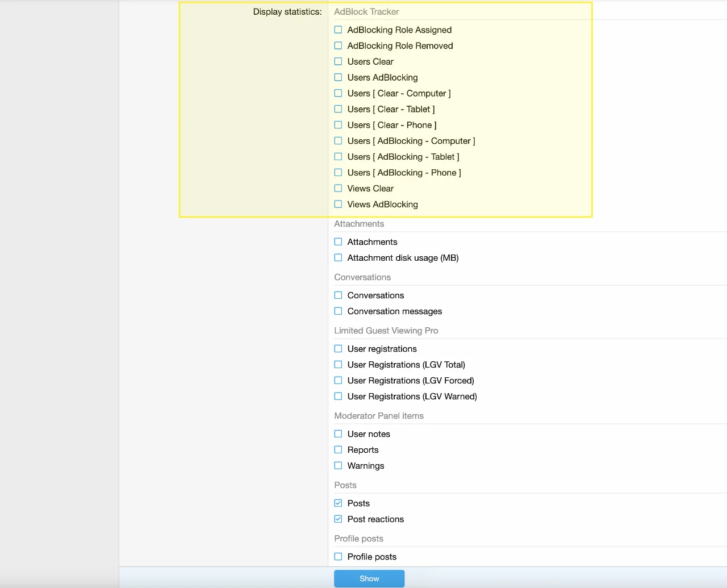This screenshot has height=588, width=727.
Task: Check the Views AdBlocking box
Action: point(339,205)
